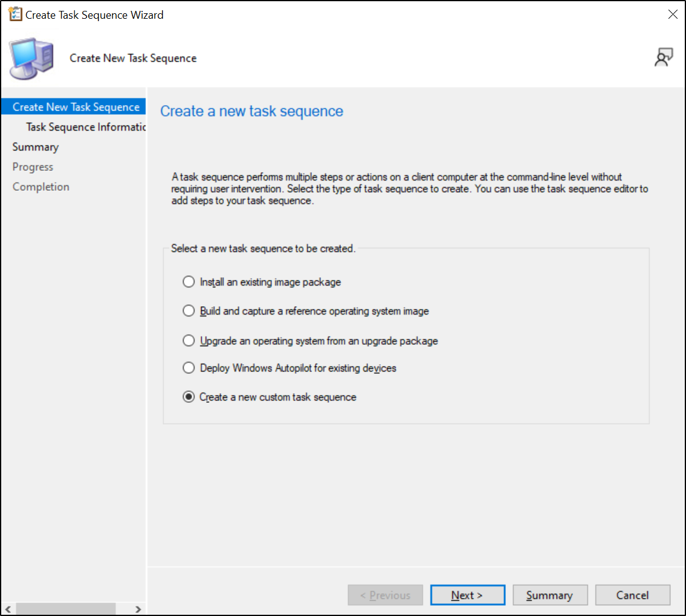Image resolution: width=686 pixels, height=616 pixels.
Task: Open the Create New Task Sequence step
Action: coord(74,107)
